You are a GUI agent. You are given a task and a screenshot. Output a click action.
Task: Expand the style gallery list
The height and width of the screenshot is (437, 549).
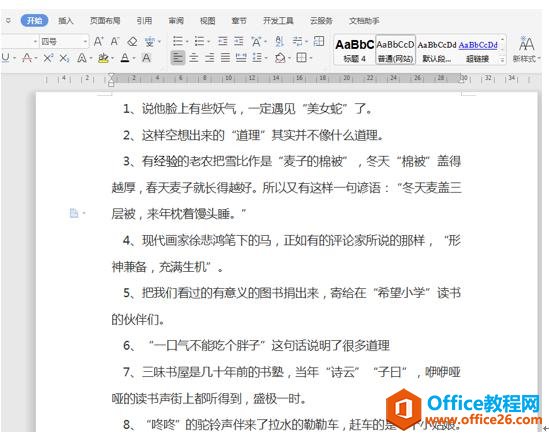[502, 60]
